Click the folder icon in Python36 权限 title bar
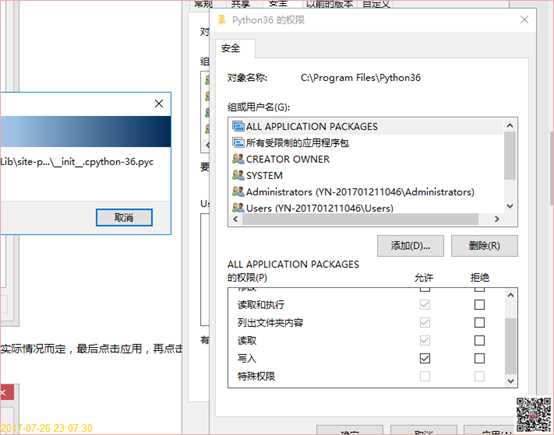Viewport: 554px width, 435px height. click(222, 19)
